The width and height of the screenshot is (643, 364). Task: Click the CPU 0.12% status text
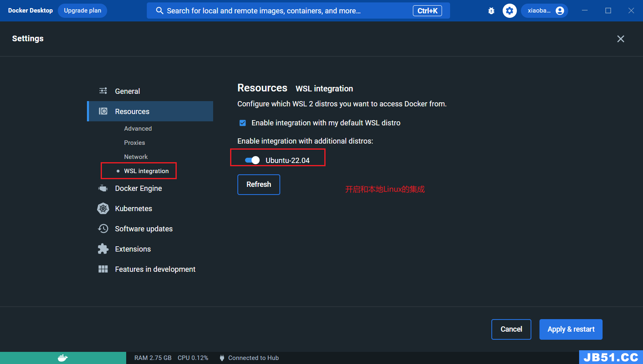point(193,358)
